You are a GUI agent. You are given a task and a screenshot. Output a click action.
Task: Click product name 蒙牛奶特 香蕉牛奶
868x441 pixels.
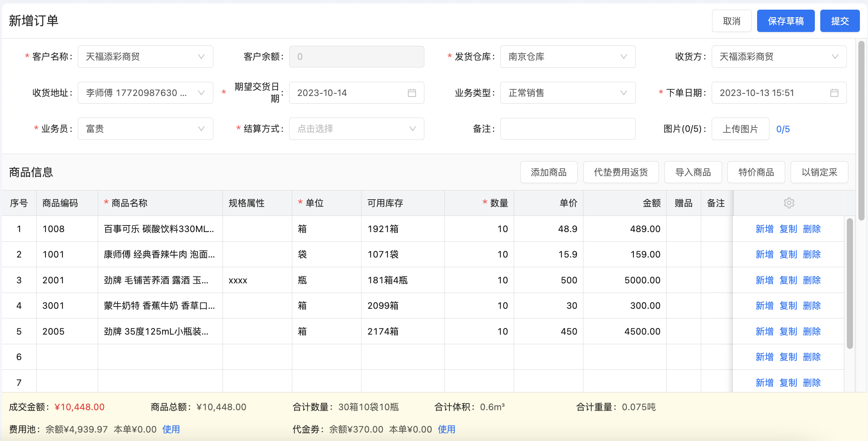(159, 306)
